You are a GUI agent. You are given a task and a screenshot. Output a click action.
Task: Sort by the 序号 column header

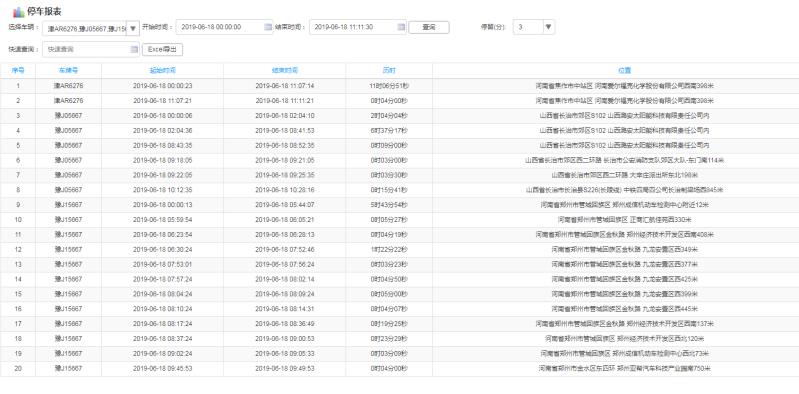coord(18,70)
